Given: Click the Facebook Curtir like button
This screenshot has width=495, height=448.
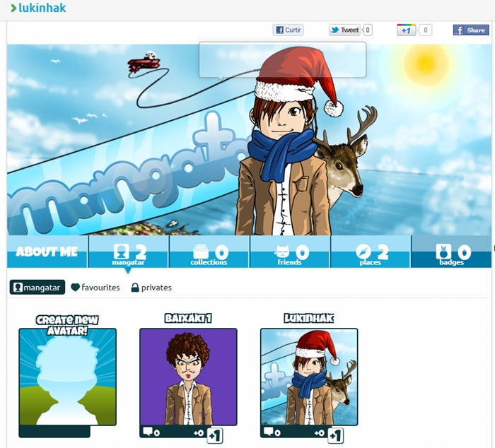Looking at the screenshot, I should tap(289, 30).
